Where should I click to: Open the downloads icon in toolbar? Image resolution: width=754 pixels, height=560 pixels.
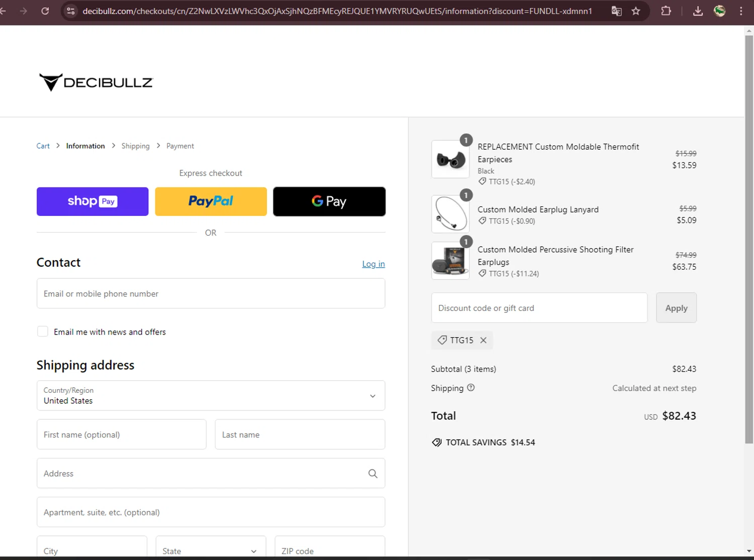pos(698,11)
